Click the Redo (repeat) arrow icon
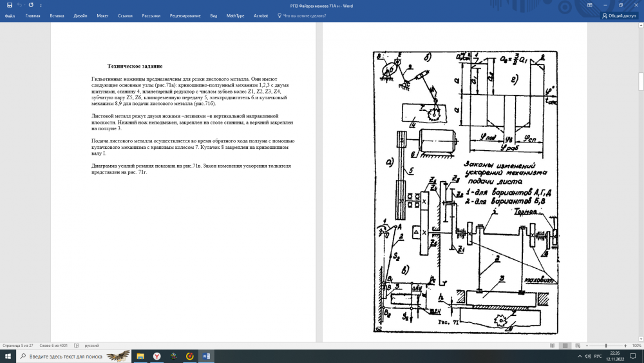 31,5
